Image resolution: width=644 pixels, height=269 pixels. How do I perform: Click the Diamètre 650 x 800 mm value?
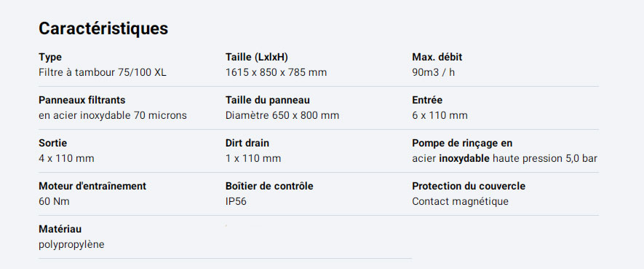[282, 116]
